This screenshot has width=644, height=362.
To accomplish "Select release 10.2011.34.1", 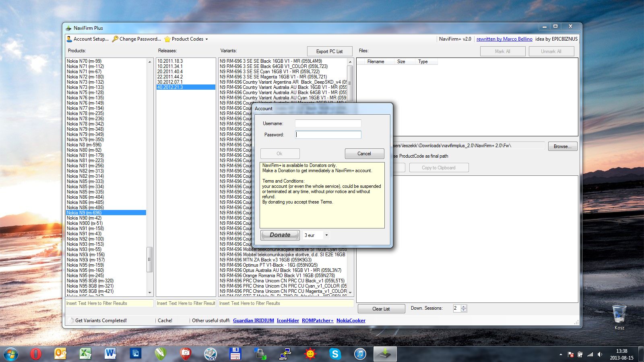I will pos(186,66).
